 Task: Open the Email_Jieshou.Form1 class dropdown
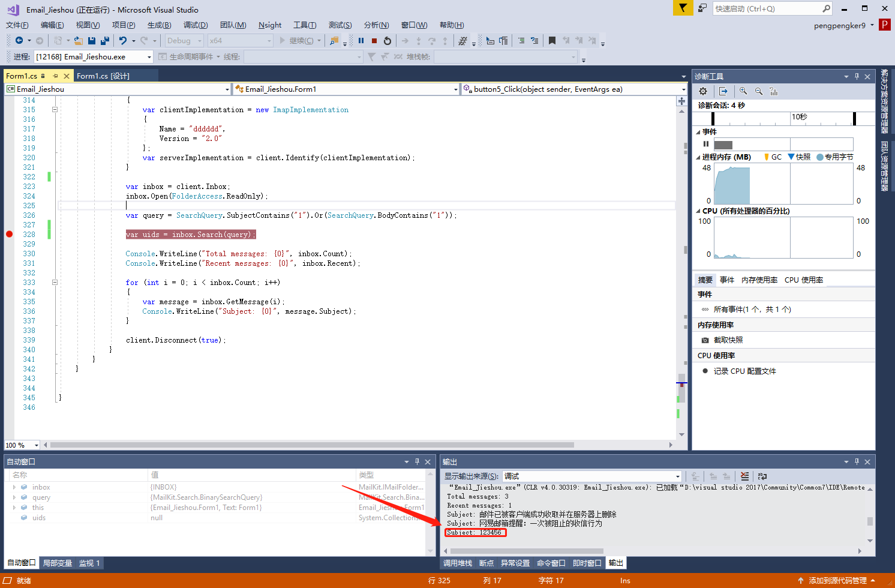click(x=456, y=89)
